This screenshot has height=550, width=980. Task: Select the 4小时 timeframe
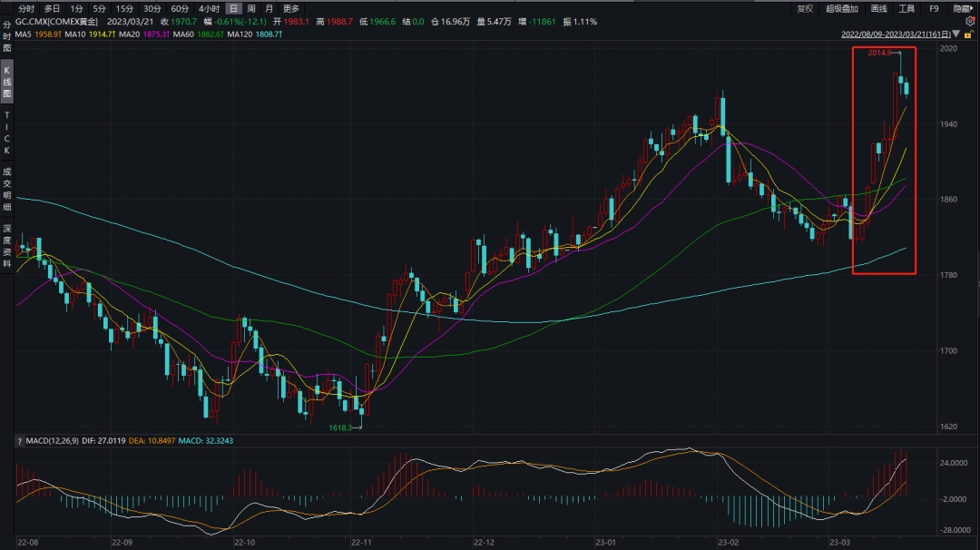209,8
